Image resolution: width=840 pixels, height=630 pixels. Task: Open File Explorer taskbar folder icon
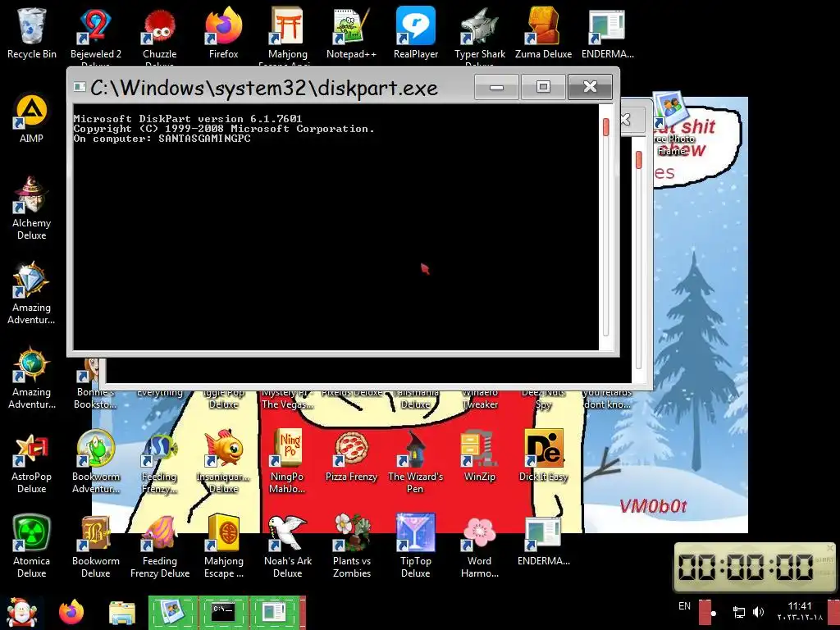click(122, 612)
